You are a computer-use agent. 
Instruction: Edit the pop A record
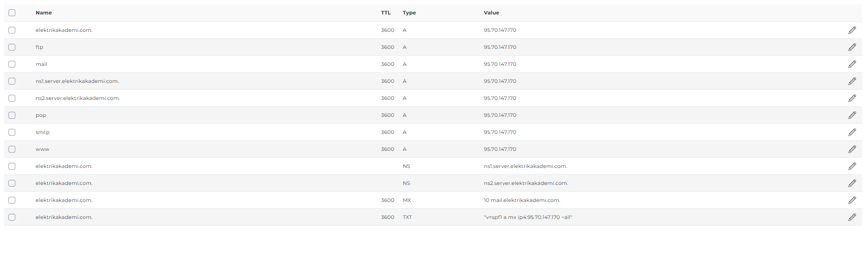tap(852, 115)
